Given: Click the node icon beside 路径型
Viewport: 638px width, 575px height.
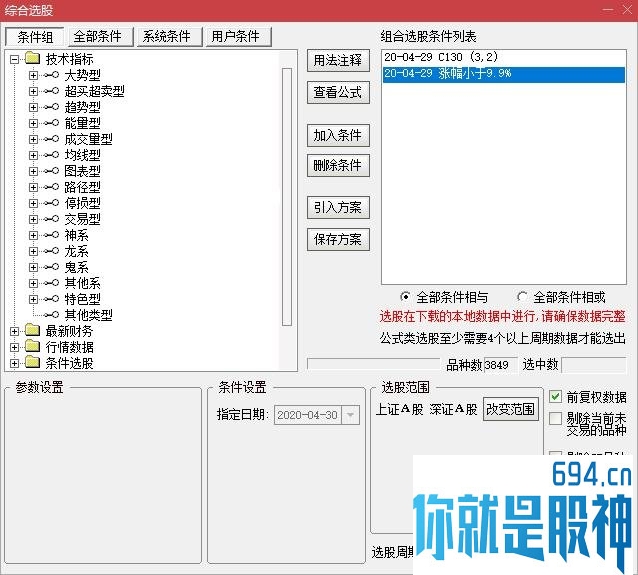Looking at the screenshot, I should tap(51, 187).
